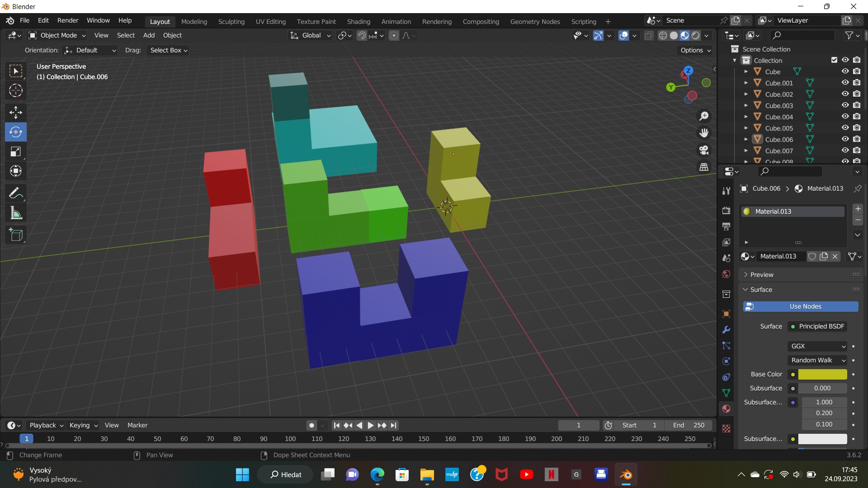Open the transform Orientation dropdown set to Default
The width and height of the screenshot is (868, 488).
point(90,50)
